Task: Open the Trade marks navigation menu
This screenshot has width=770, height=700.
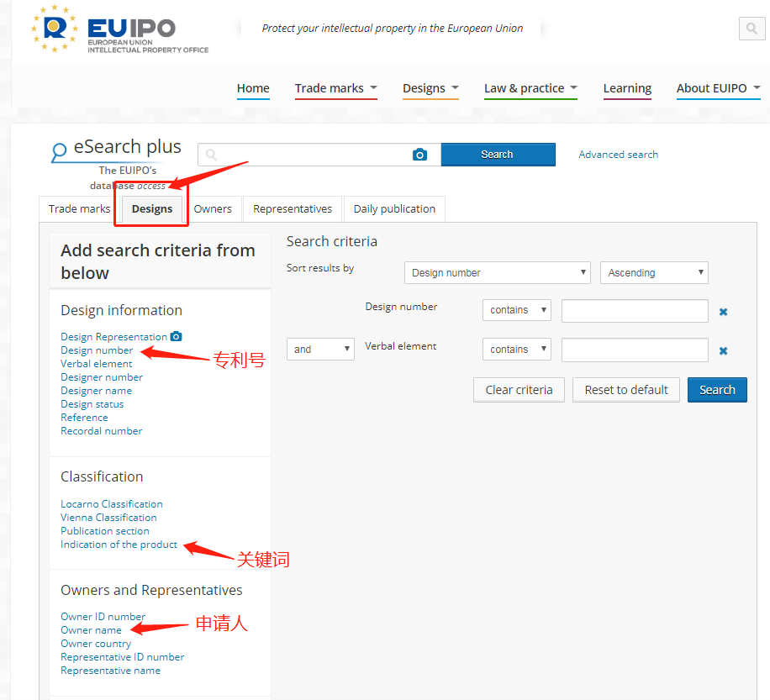Action: point(336,88)
